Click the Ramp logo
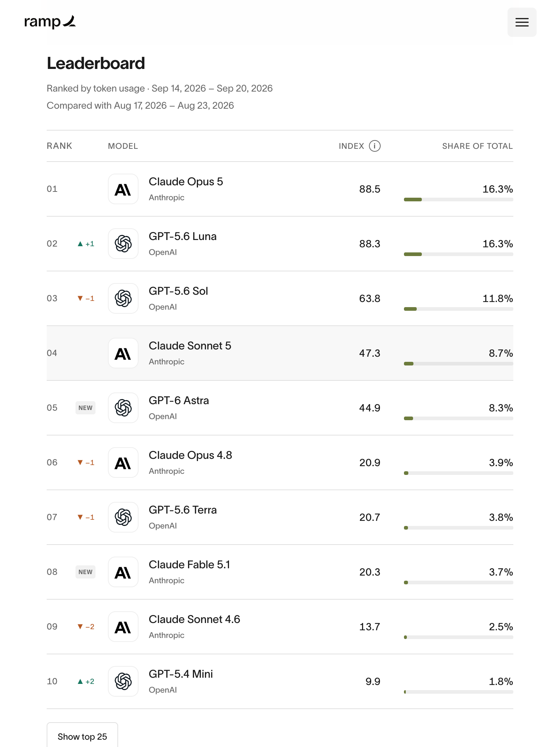This screenshot has height=747, width=560. coord(50,22)
